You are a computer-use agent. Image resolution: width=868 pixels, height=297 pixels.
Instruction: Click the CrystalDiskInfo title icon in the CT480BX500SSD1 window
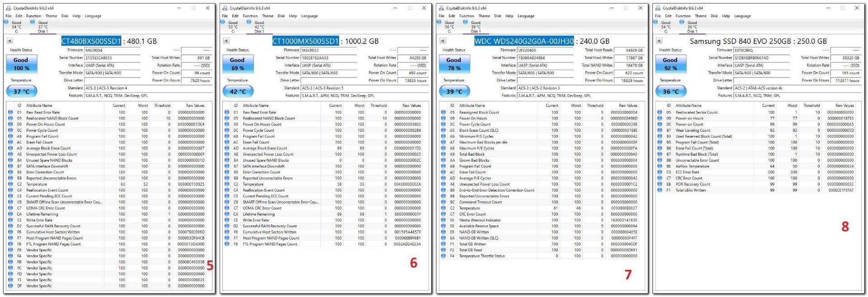tap(9, 8)
